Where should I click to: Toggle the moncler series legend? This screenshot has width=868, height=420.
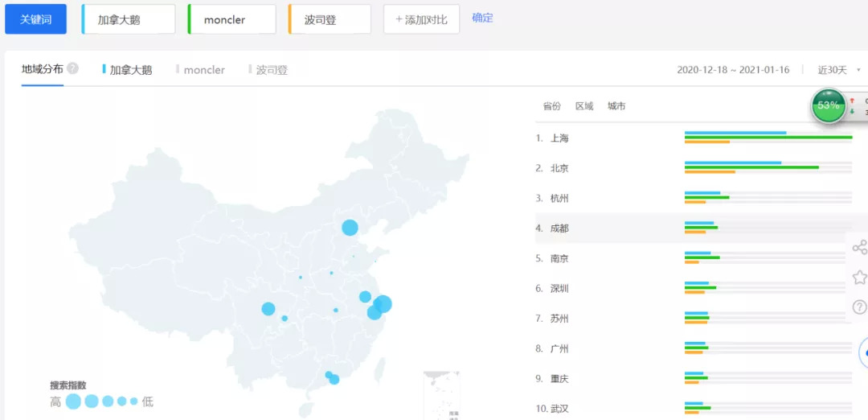pyautogui.click(x=200, y=70)
